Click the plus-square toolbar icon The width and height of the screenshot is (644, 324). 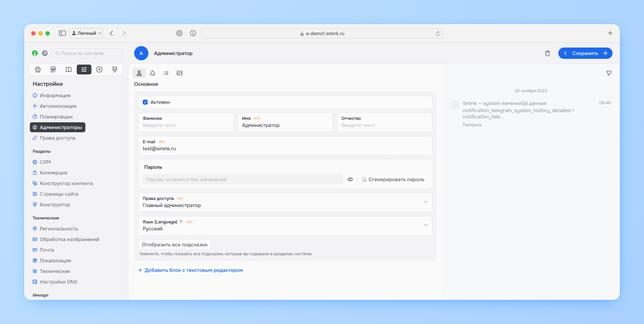(99, 70)
